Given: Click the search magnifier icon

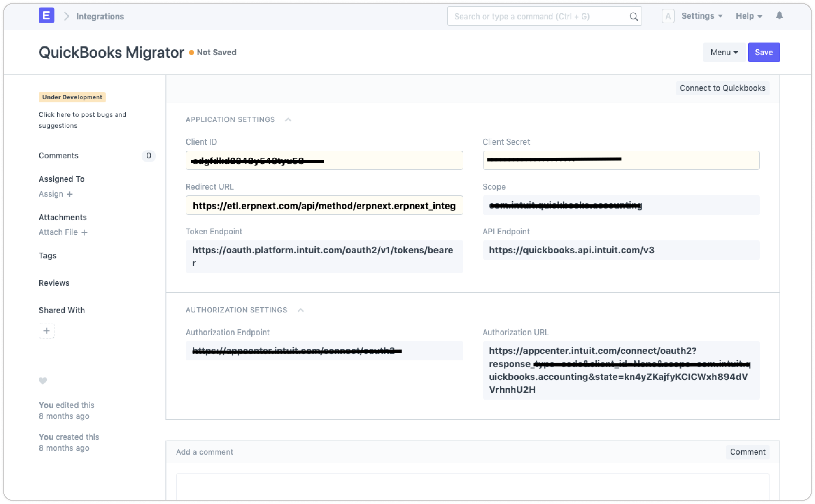Looking at the screenshot, I should (x=633, y=17).
